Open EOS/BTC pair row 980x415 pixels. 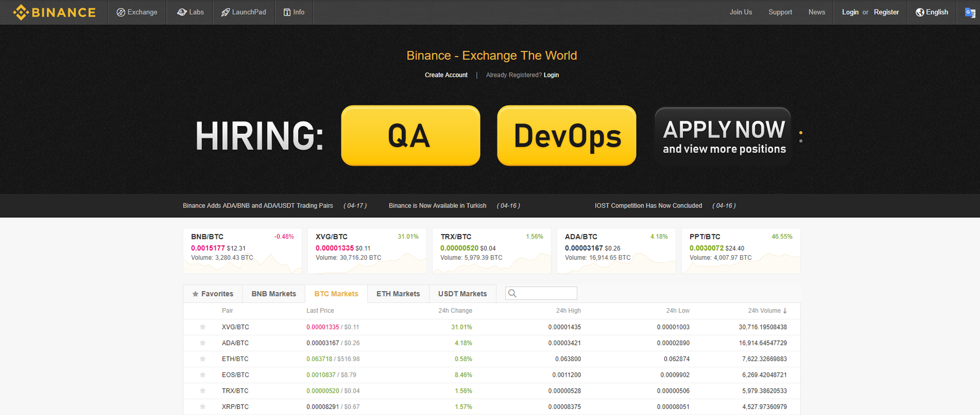pyautogui.click(x=492, y=375)
